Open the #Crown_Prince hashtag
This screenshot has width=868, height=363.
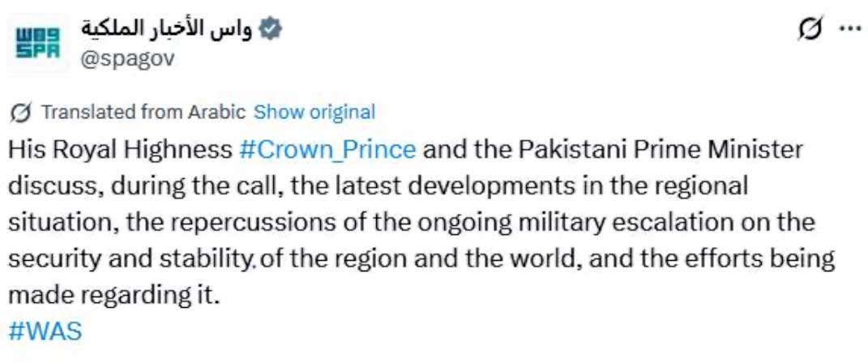[x=327, y=150]
